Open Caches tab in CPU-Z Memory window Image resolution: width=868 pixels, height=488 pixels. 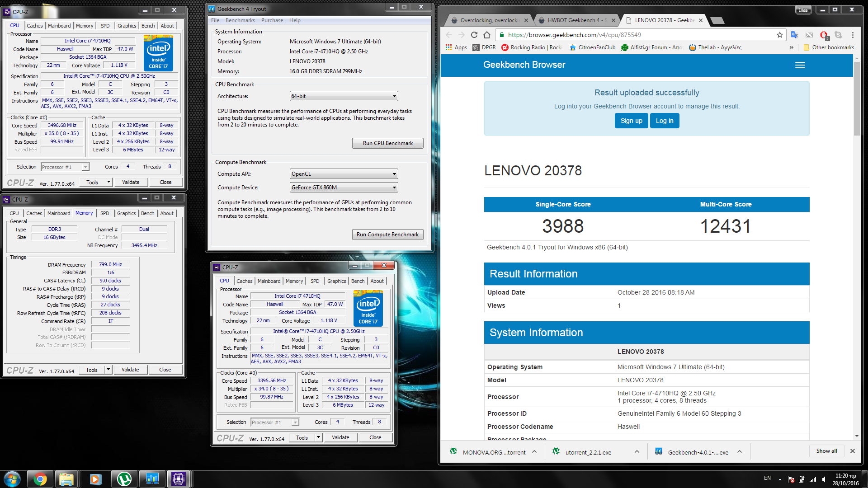(x=34, y=213)
